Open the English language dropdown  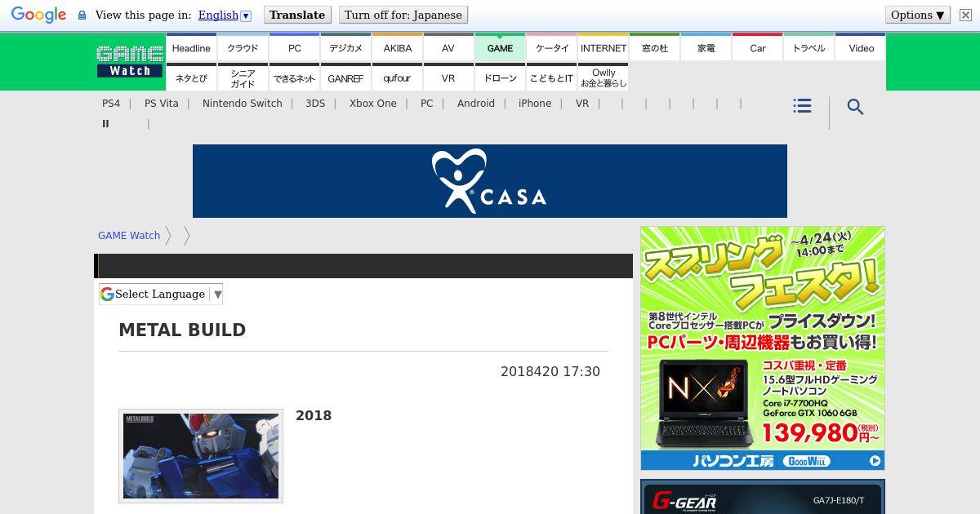point(225,15)
